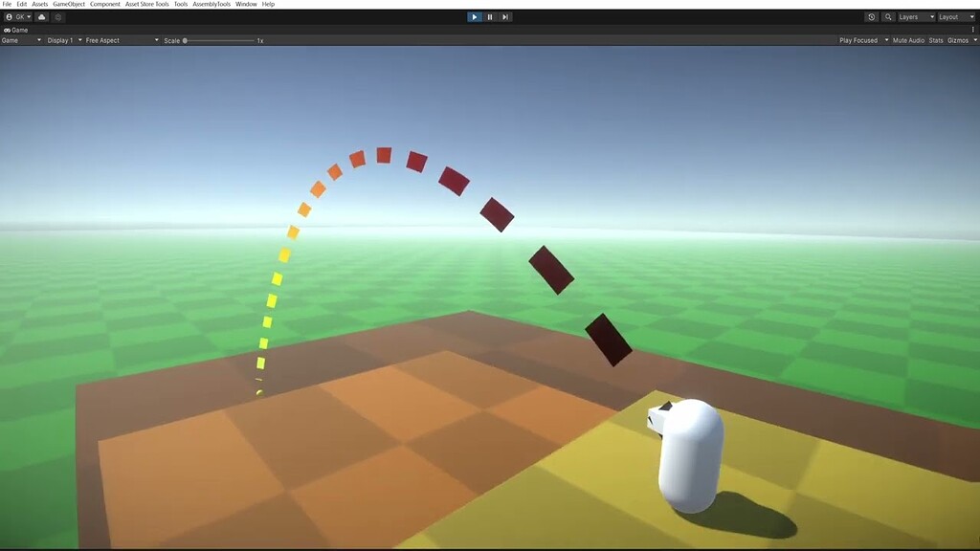Click the Step Frame button
The width and height of the screenshot is (980, 551).
point(504,16)
